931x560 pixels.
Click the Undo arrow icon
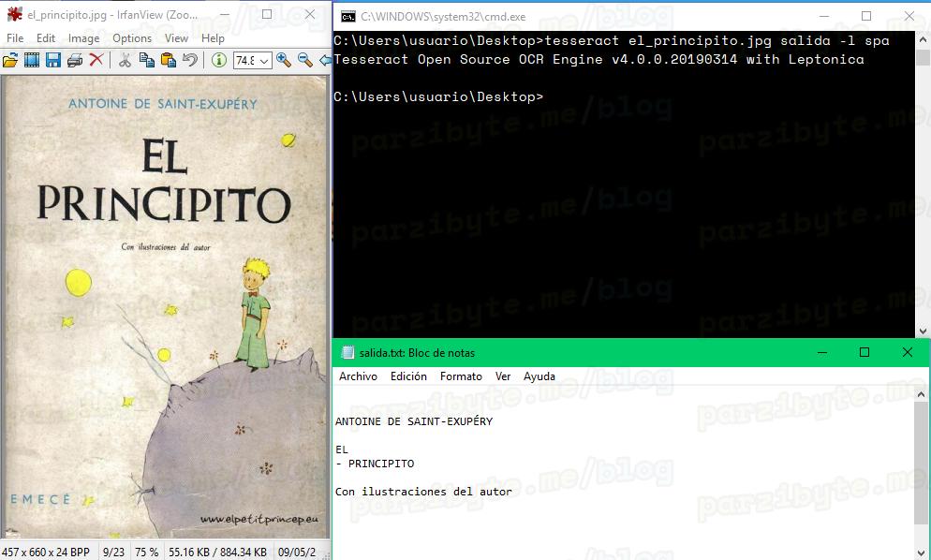coord(190,60)
